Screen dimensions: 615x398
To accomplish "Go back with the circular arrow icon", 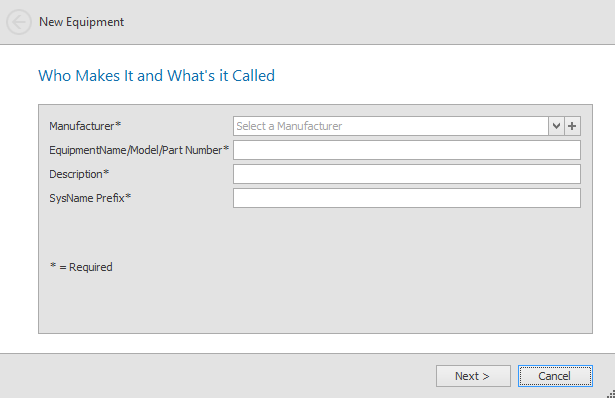I will tap(18, 22).
